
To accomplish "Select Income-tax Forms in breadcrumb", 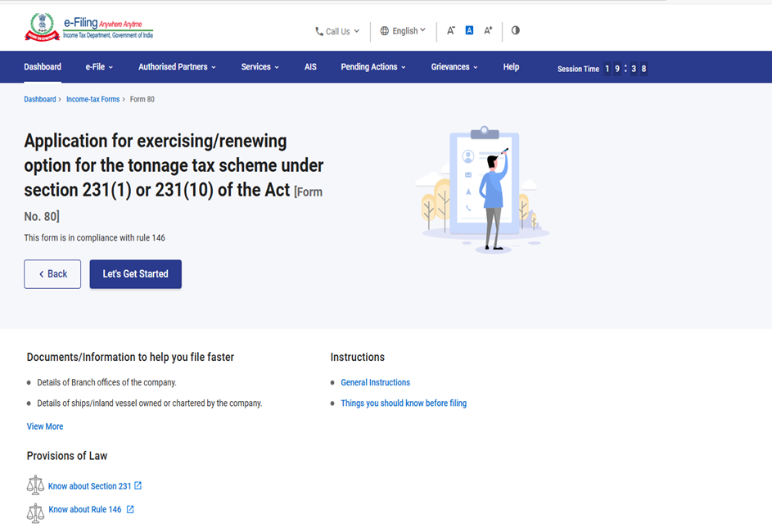I will click(x=93, y=99).
